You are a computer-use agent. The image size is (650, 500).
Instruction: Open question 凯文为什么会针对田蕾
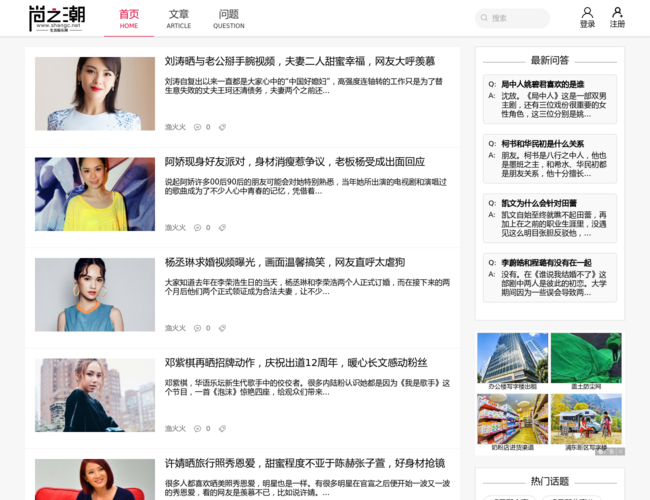click(539, 203)
